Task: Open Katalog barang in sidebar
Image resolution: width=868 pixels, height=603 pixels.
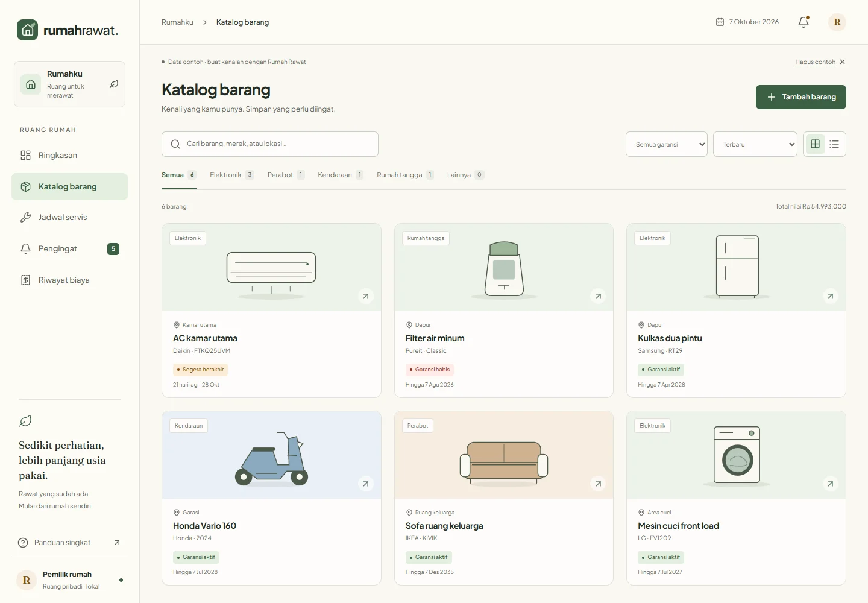Action: click(70, 186)
